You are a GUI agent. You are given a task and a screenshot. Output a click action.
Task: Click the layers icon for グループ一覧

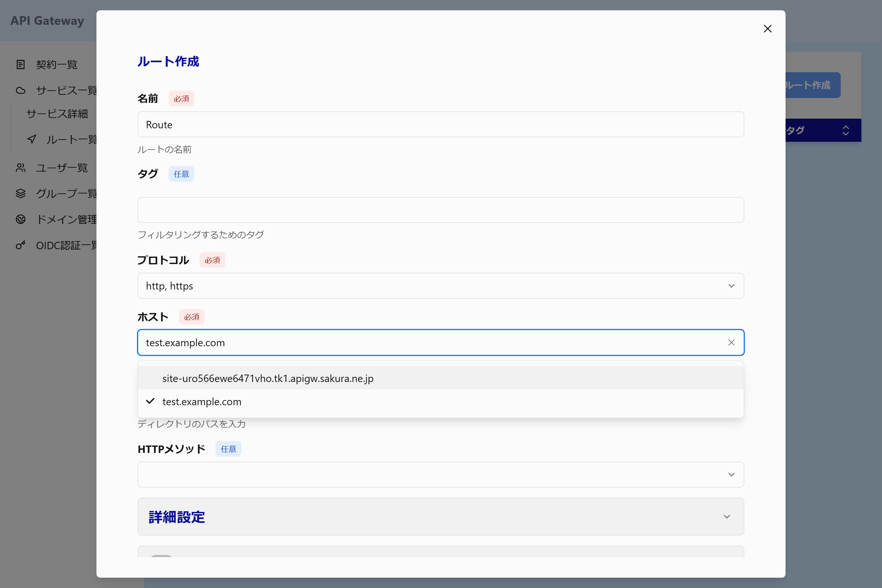pyautogui.click(x=21, y=193)
